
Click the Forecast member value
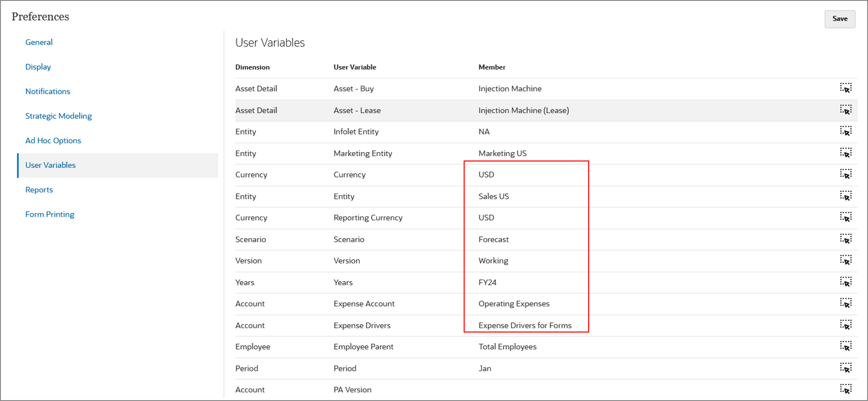click(x=493, y=239)
